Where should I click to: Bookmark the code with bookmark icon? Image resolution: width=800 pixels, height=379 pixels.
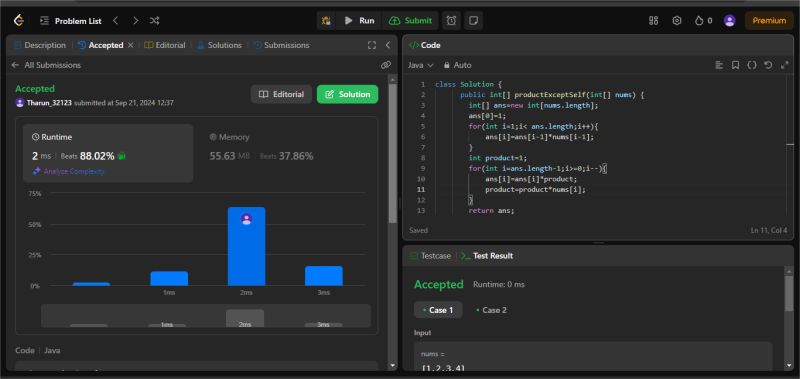[x=735, y=65]
